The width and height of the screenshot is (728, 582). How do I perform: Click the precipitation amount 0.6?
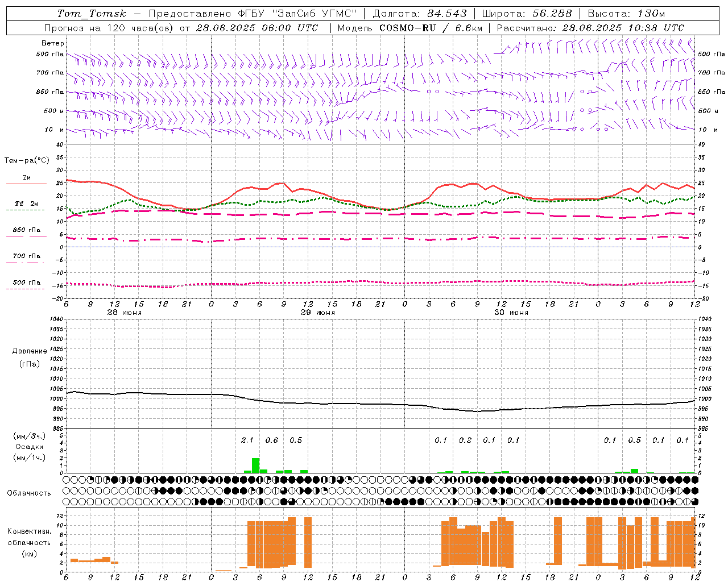coord(272,440)
